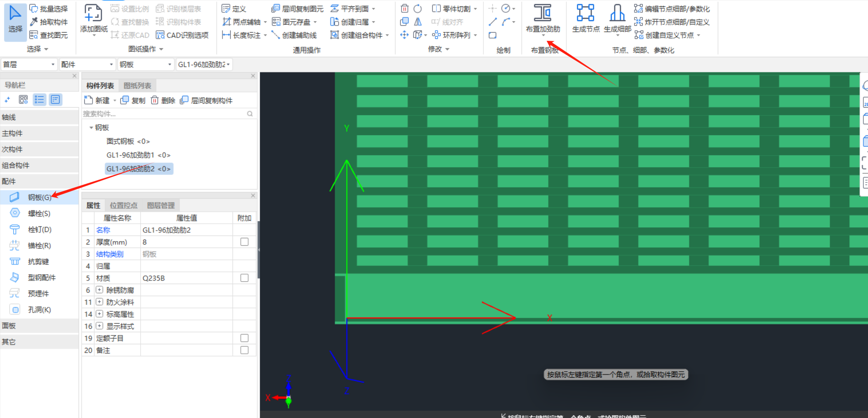
Task: Open the 首层 floor dropdown
Action: click(29, 65)
